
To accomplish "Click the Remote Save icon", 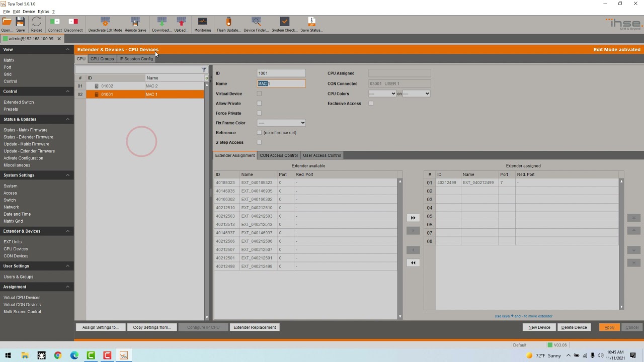I will [135, 22].
